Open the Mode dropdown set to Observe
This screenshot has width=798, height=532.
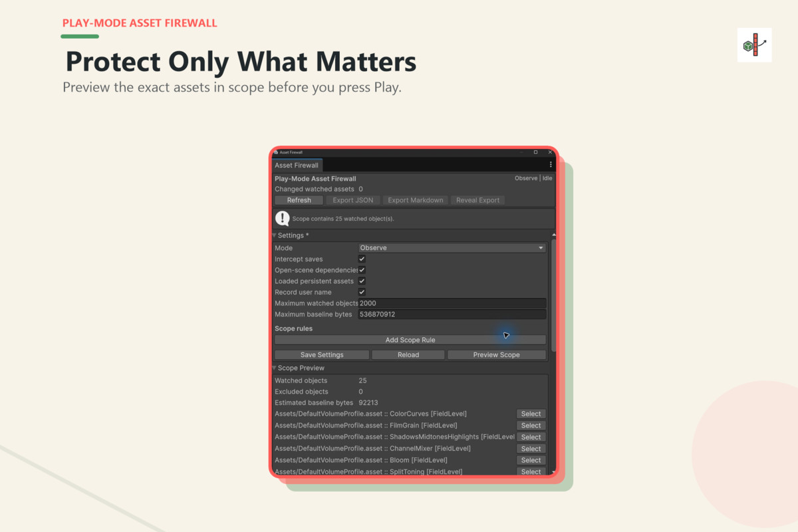452,247
